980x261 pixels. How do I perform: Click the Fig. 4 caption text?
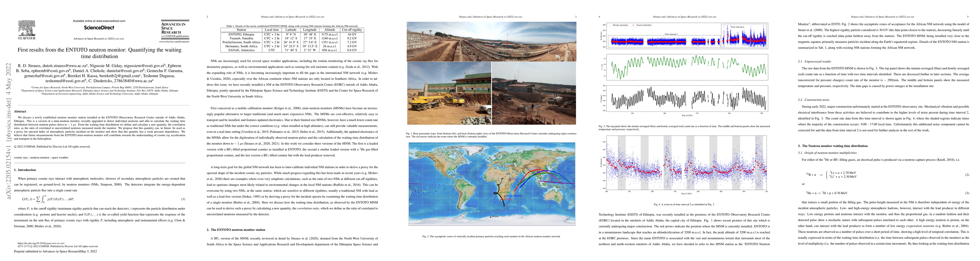coord(684,204)
